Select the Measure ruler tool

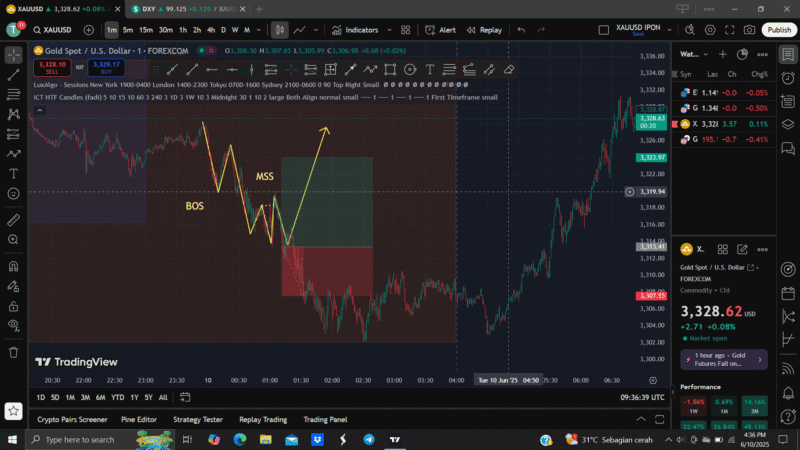(14, 218)
